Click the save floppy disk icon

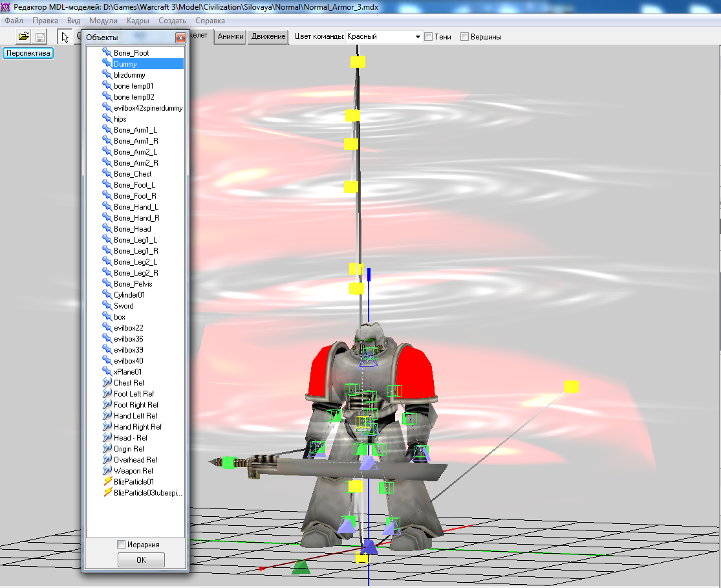[x=40, y=37]
